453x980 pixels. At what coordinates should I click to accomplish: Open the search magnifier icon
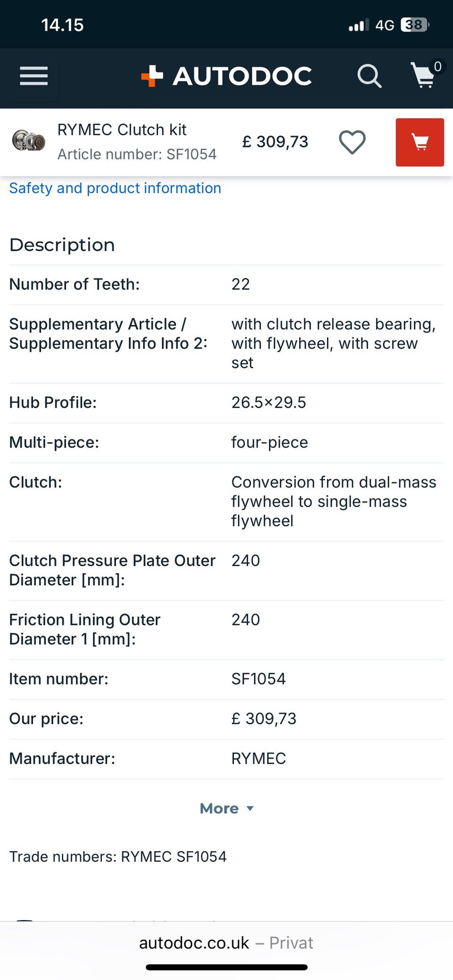(x=369, y=76)
